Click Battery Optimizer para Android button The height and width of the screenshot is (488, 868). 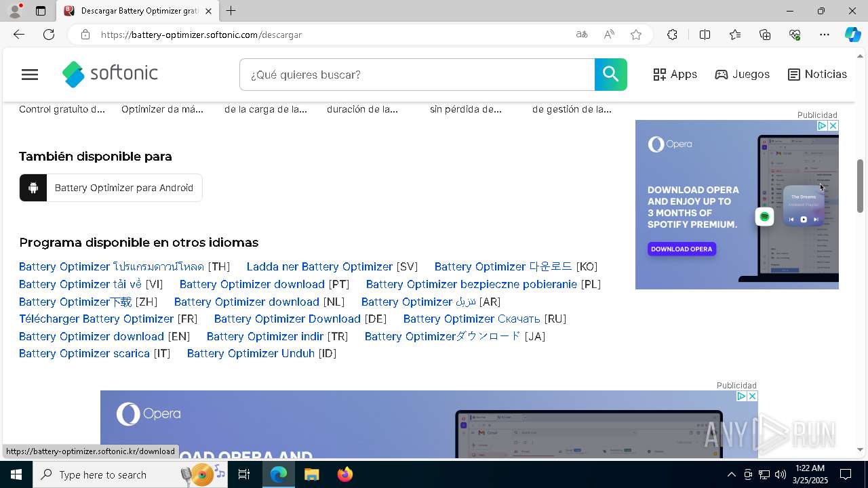point(111,188)
